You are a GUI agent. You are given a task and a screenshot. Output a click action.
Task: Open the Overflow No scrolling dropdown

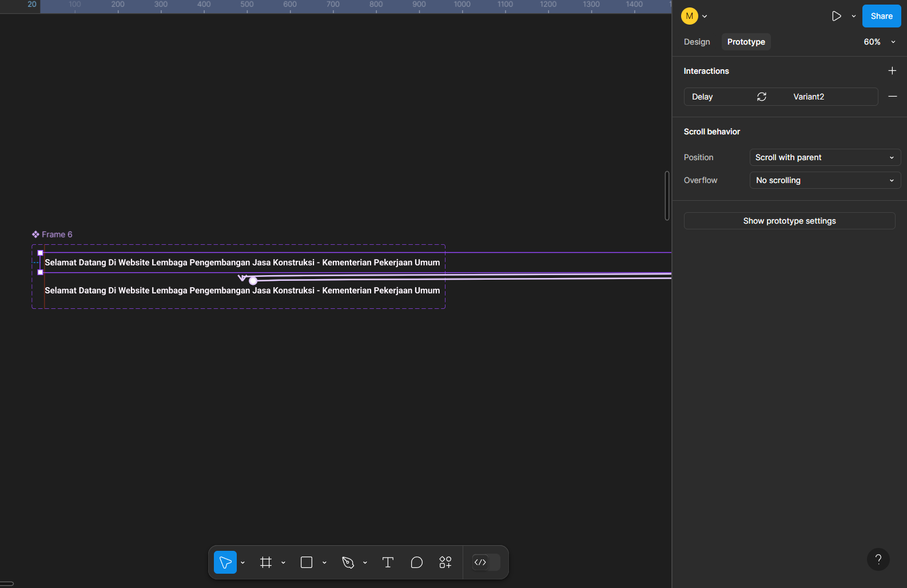coord(825,180)
